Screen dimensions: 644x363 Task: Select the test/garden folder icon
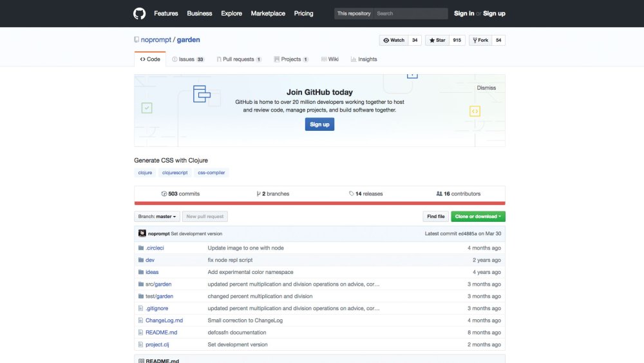pyautogui.click(x=141, y=296)
